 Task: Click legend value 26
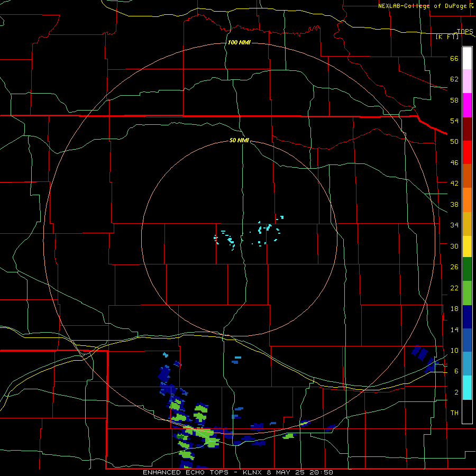(454, 267)
